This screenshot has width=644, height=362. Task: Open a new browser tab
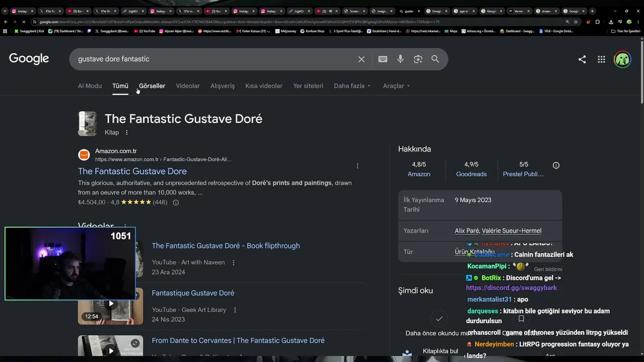click(592, 11)
